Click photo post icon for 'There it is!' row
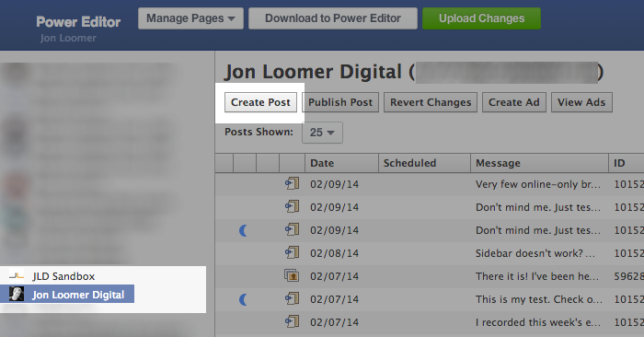This screenshot has width=644, height=337. pos(292,275)
